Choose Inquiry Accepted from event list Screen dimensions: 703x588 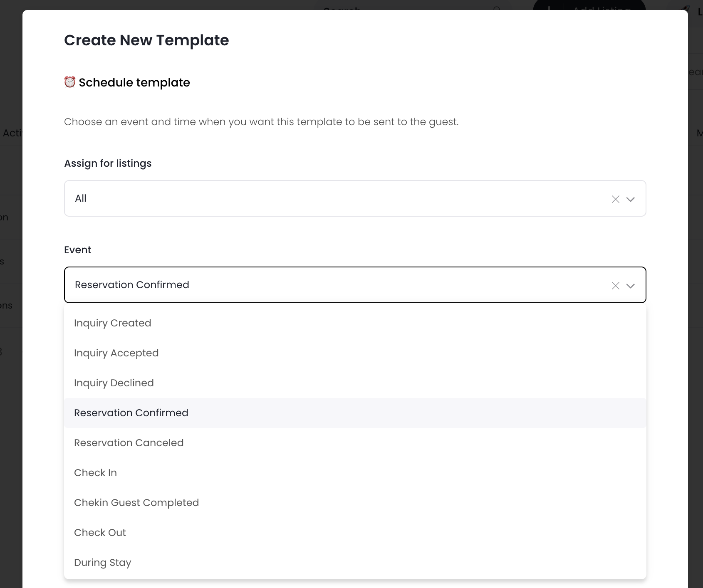tap(116, 353)
